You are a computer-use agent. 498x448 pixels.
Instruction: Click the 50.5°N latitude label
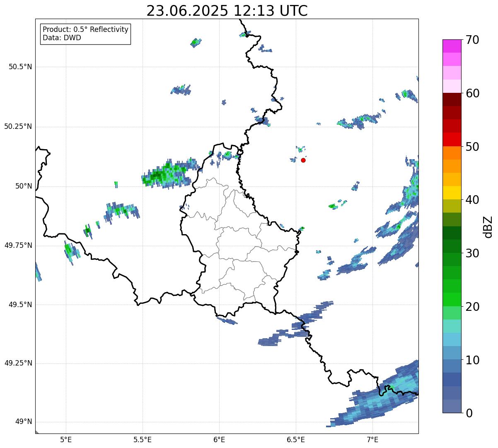(x=21, y=67)
